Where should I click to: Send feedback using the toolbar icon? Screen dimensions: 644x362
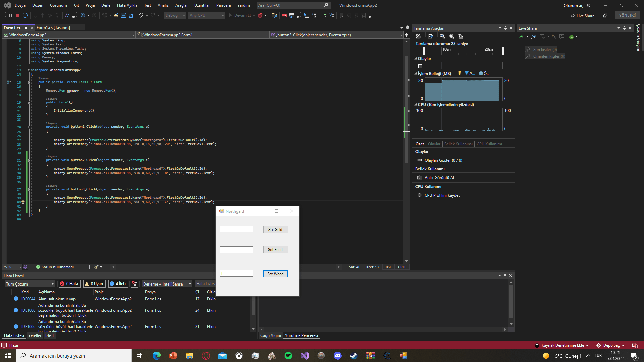605,16
